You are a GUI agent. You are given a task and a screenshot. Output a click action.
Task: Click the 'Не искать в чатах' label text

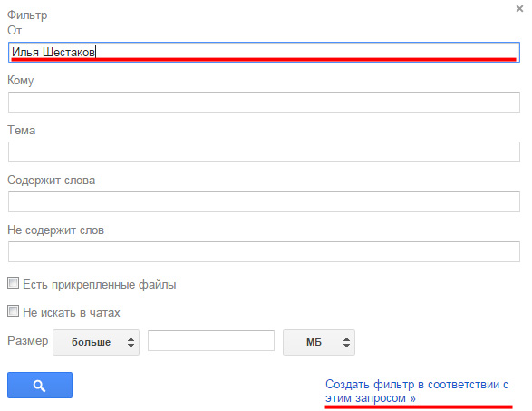[x=72, y=312]
